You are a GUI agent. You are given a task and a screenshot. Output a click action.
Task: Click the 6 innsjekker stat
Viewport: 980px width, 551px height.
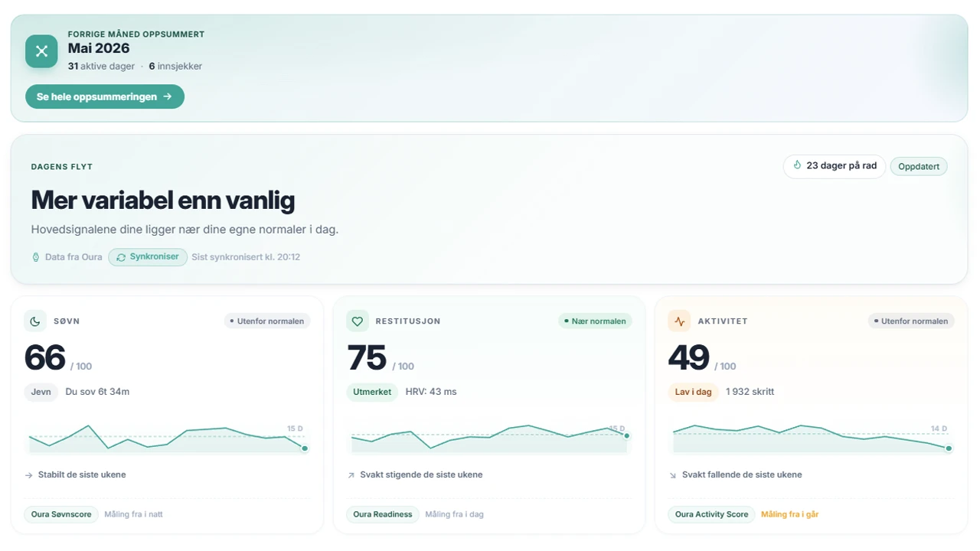175,67
